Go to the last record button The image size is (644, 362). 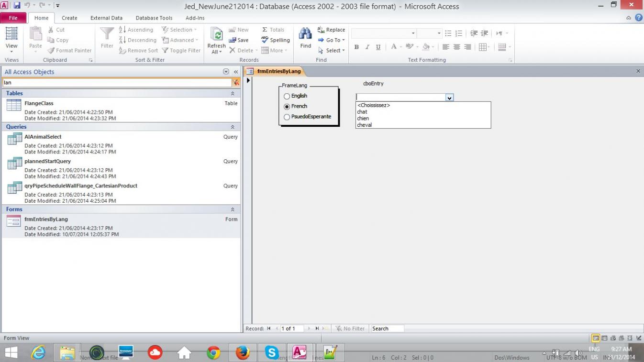pyautogui.click(x=317, y=329)
